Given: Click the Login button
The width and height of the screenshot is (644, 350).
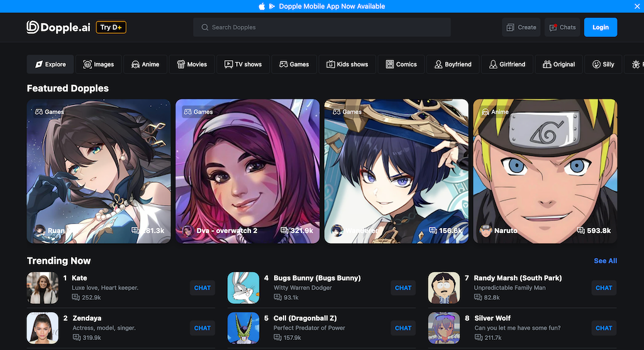Looking at the screenshot, I should point(600,28).
